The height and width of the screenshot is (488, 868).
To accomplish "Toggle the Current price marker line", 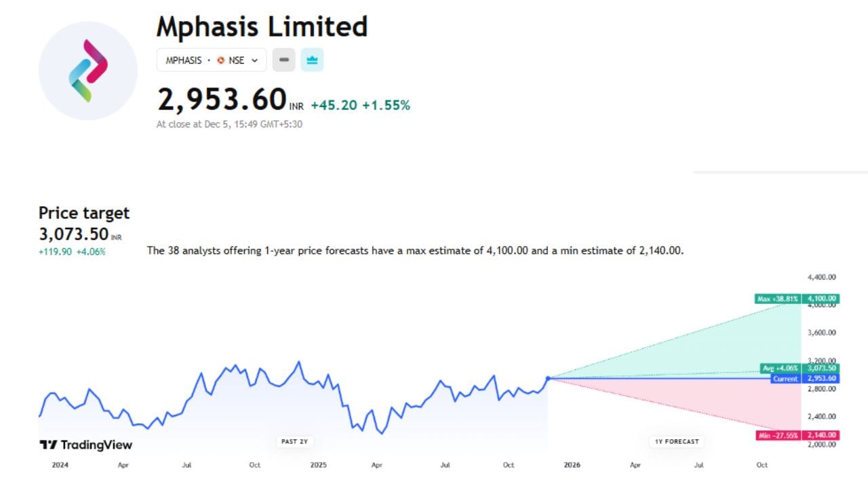I will pyautogui.click(x=783, y=379).
